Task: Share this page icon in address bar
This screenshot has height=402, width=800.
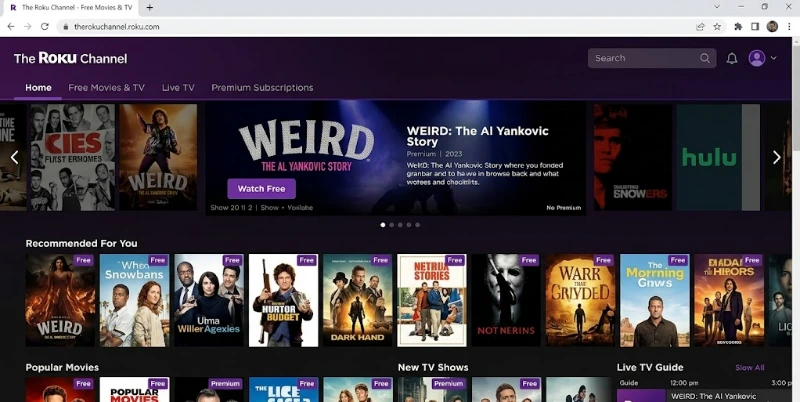Action: [x=700, y=27]
